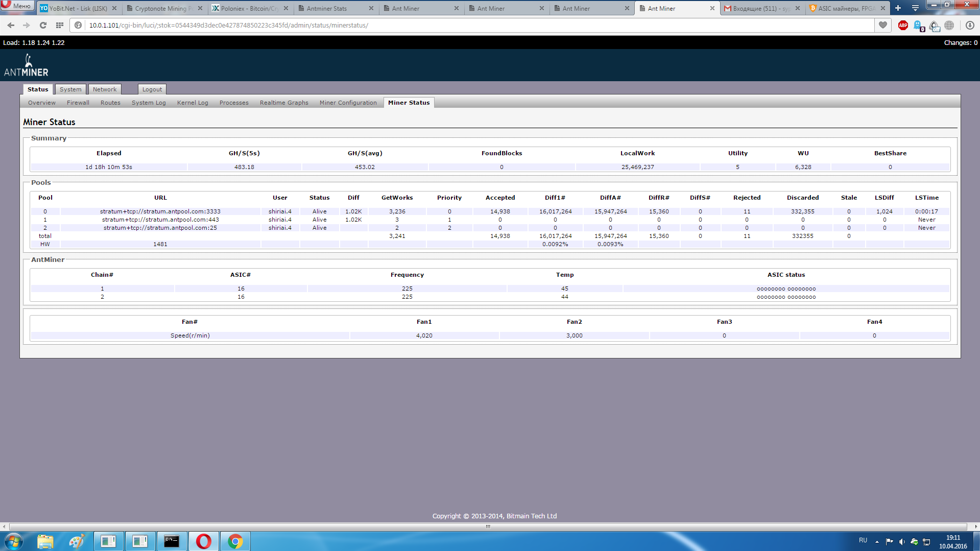This screenshot has width=980, height=551.
Task: Open the downloads arrow icon
Action: tap(970, 25)
